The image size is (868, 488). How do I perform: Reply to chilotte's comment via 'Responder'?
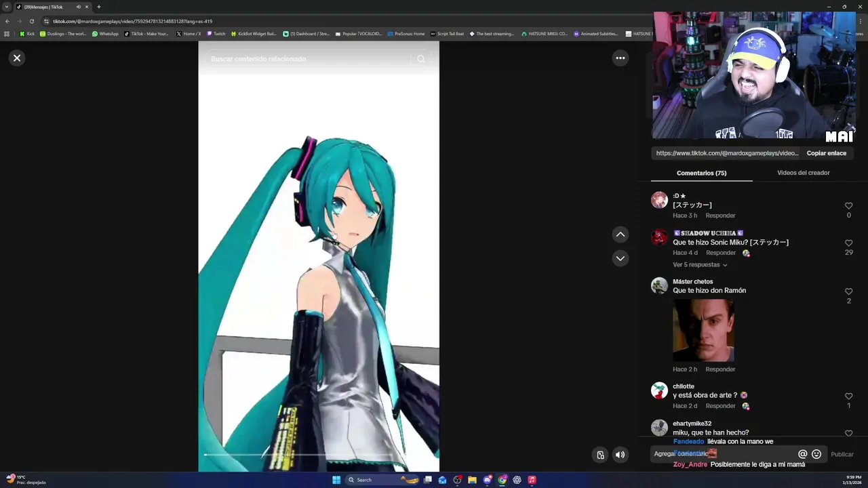pyautogui.click(x=720, y=406)
